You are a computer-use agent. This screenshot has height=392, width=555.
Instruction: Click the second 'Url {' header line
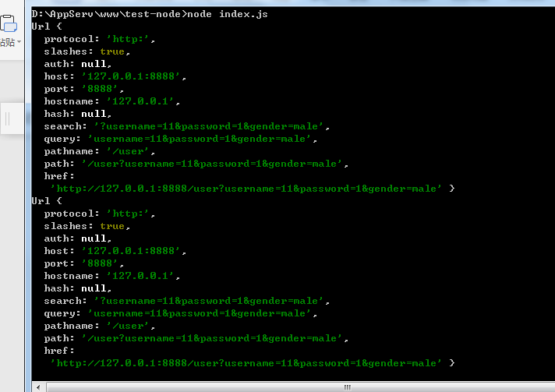tap(47, 201)
